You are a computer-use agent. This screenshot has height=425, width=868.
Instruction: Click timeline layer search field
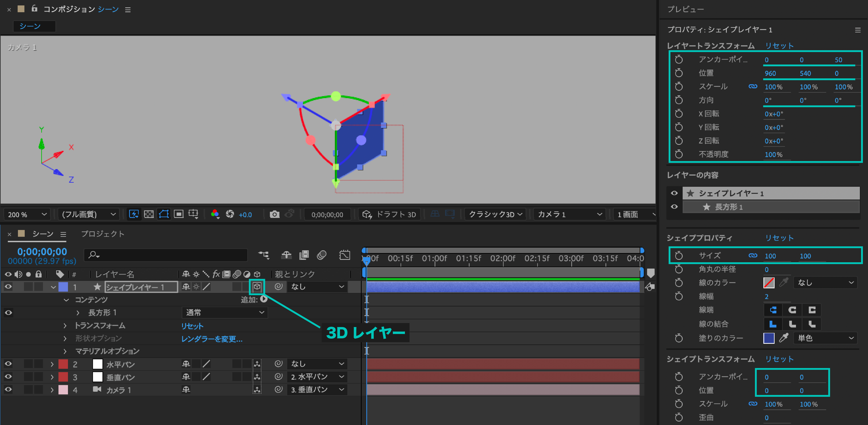coord(166,255)
